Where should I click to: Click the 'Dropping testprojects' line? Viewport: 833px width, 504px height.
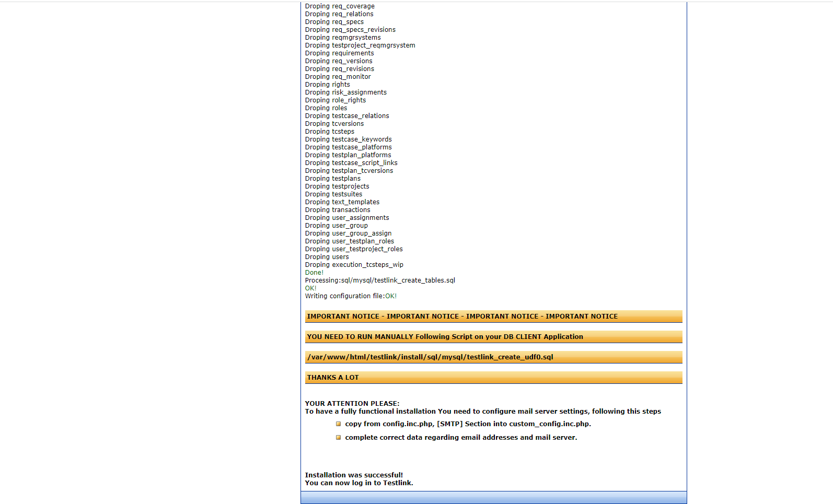point(337,186)
